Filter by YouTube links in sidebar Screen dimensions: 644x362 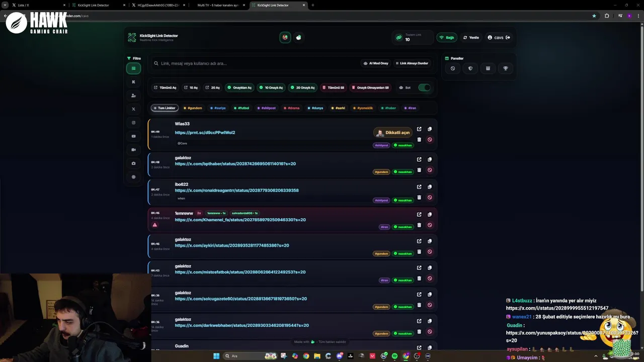(x=133, y=136)
